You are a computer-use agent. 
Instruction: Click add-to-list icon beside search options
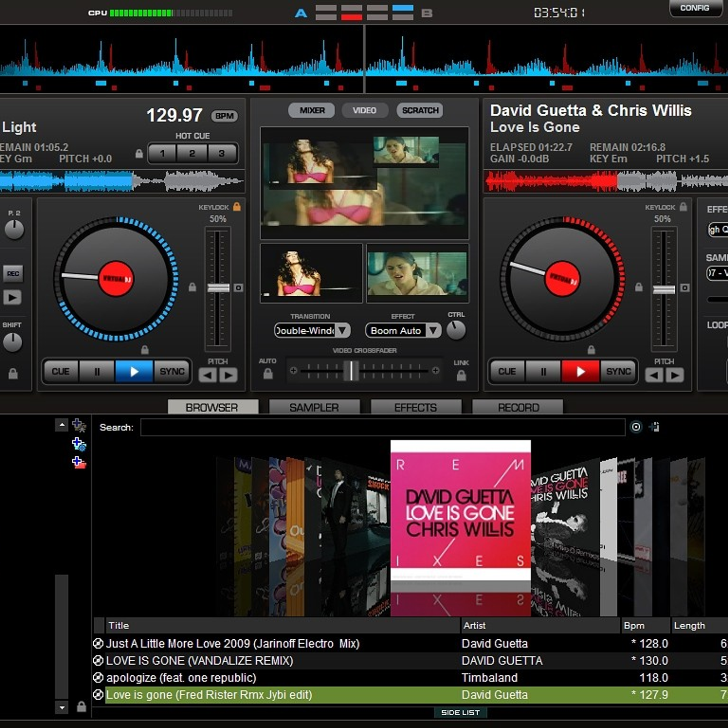pos(654,427)
